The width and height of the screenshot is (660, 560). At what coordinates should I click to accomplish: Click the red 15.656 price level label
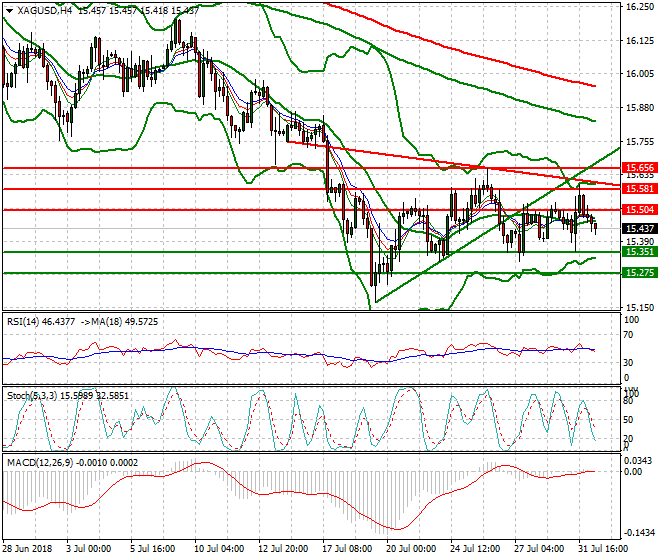[x=640, y=168]
